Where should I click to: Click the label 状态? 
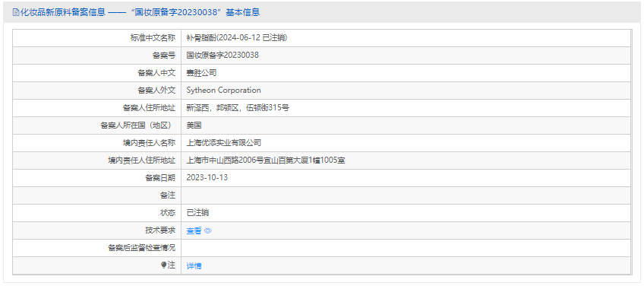[x=167, y=212]
